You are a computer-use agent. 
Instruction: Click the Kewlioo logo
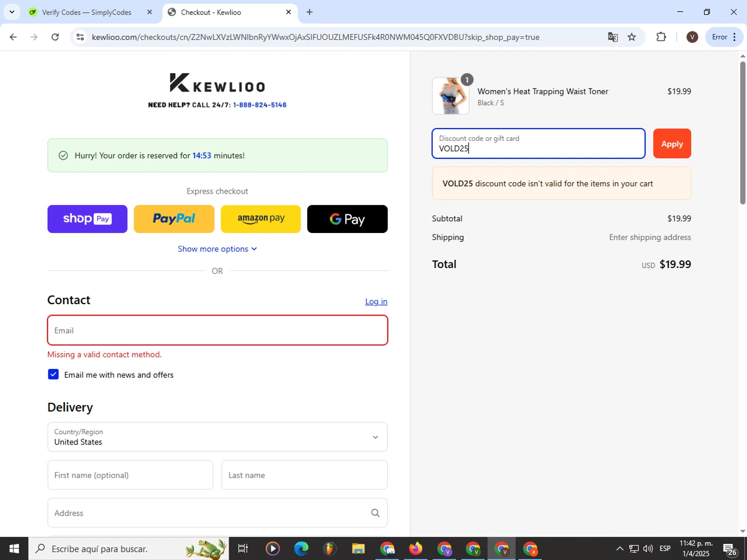coord(217,83)
